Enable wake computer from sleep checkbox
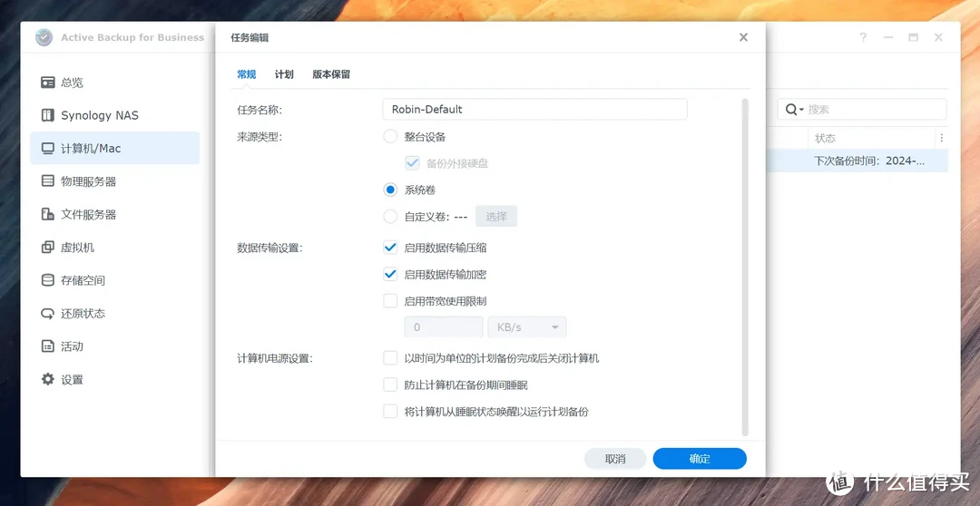980x506 pixels. [x=390, y=412]
